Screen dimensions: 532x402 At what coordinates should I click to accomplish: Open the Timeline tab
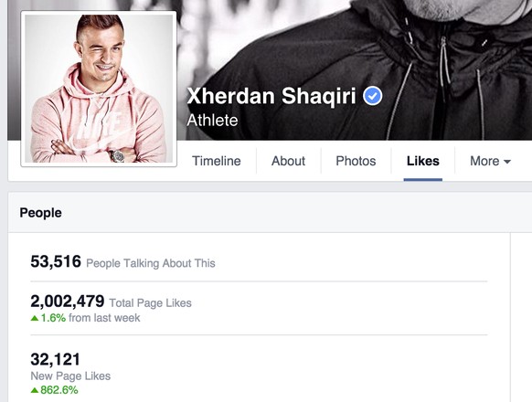pyautogui.click(x=216, y=161)
